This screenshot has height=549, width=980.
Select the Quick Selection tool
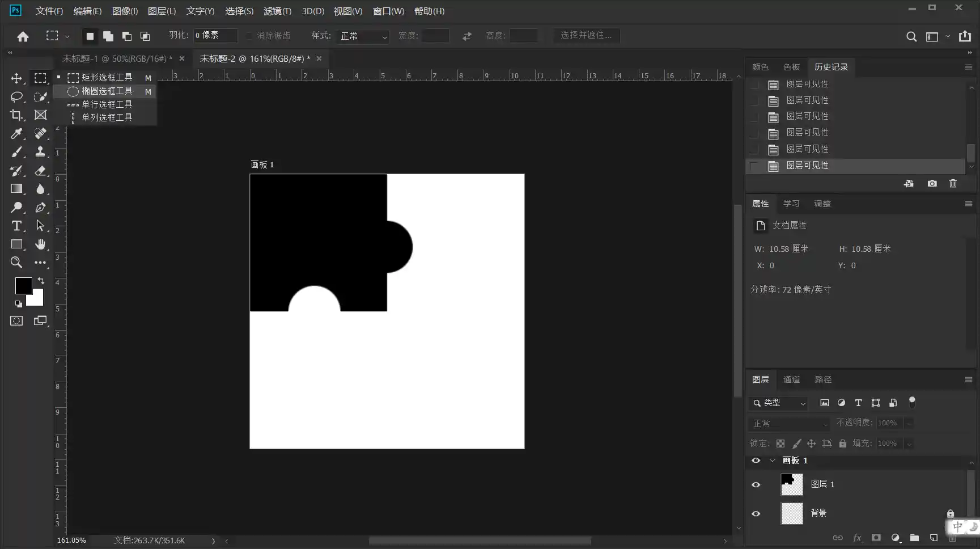tap(40, 97)
